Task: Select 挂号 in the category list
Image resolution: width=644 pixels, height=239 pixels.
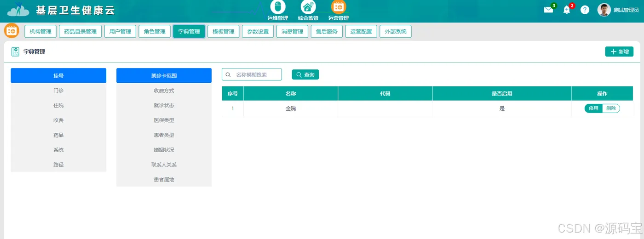Action: click(58, 75)
